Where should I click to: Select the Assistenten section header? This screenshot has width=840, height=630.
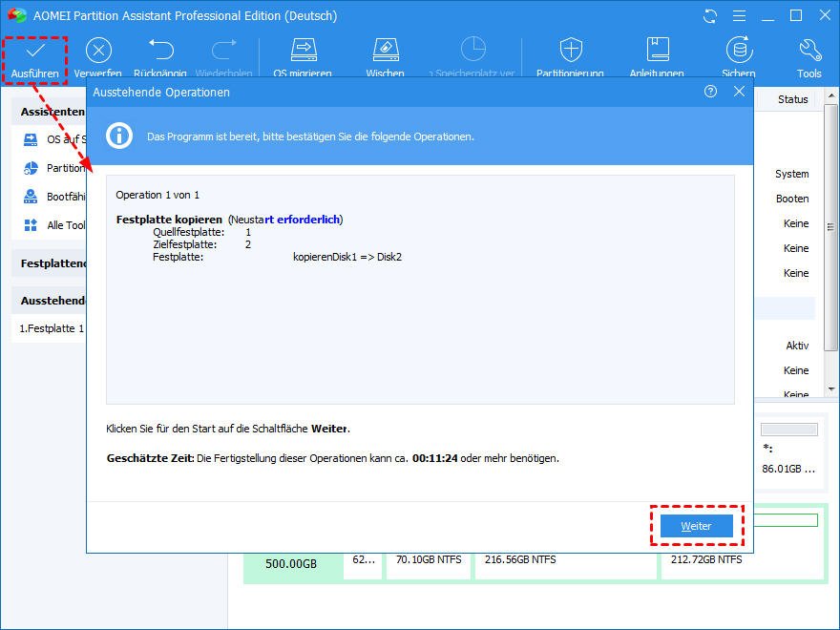[x=50, y=112]
